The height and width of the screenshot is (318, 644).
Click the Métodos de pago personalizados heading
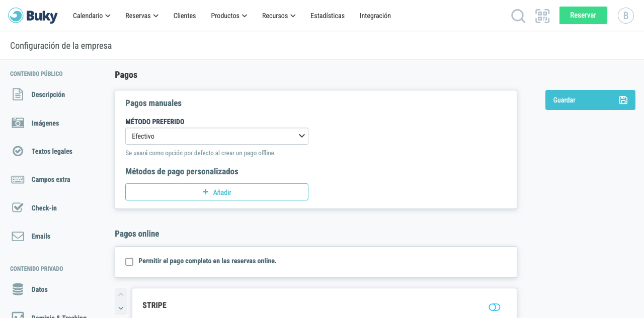point(182,171)
